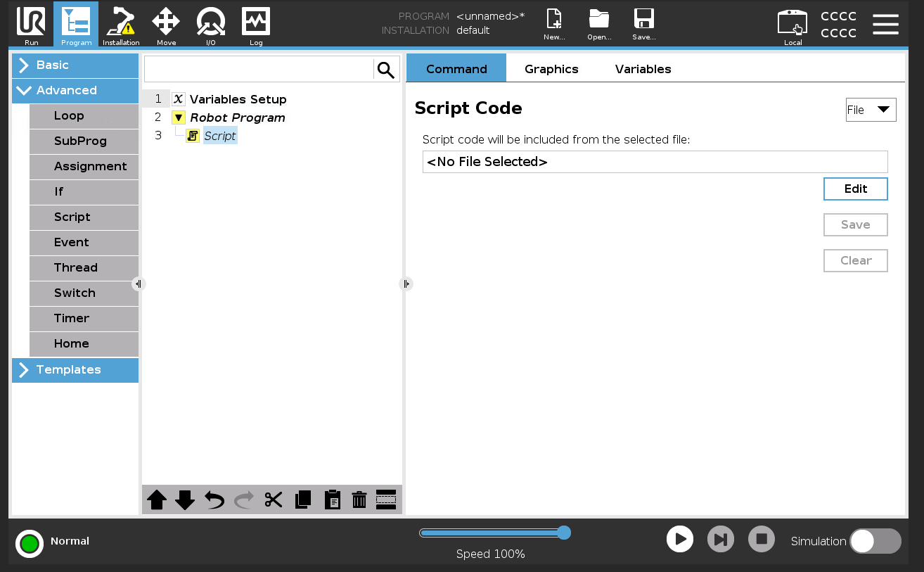The height and width of the screenshot is (572, 924).
Task: Copy the selected program node
Action: [x=303, y=500]
